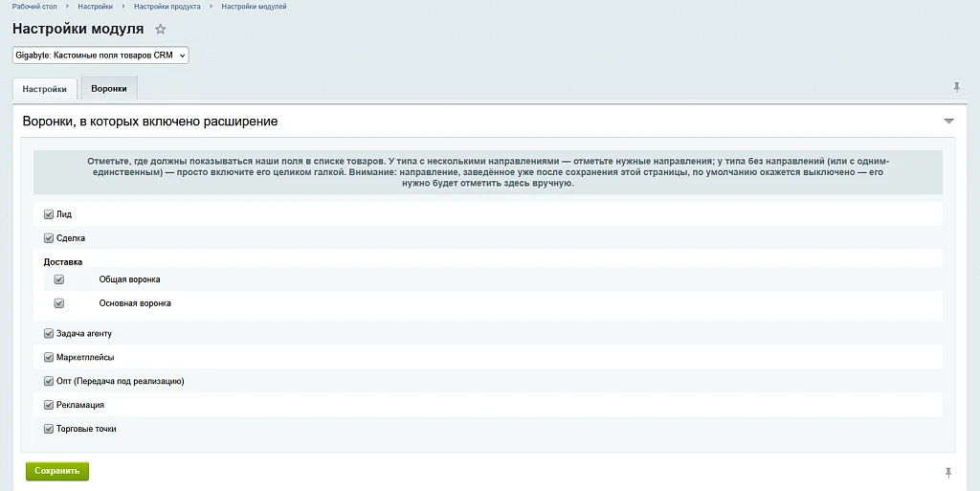Toggle the Маркетплейсы checkbox
Screen dimensions: 980x491
pos(49,357)
